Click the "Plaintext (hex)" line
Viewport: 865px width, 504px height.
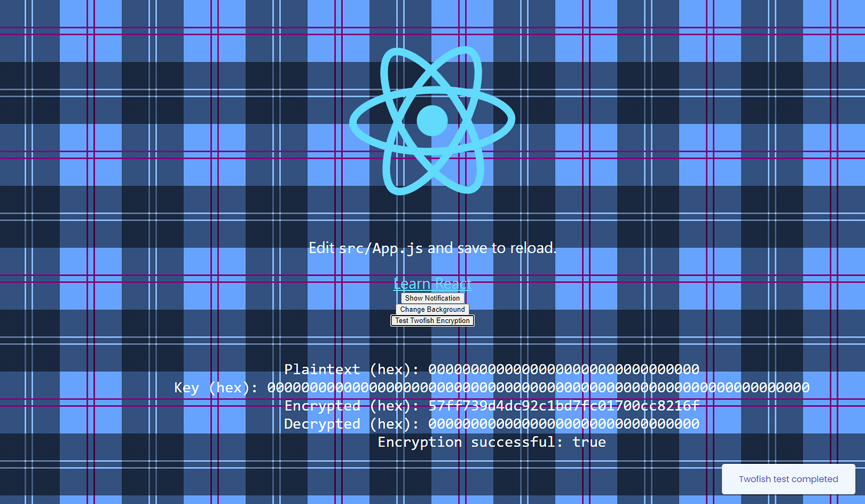pos(492,369)
